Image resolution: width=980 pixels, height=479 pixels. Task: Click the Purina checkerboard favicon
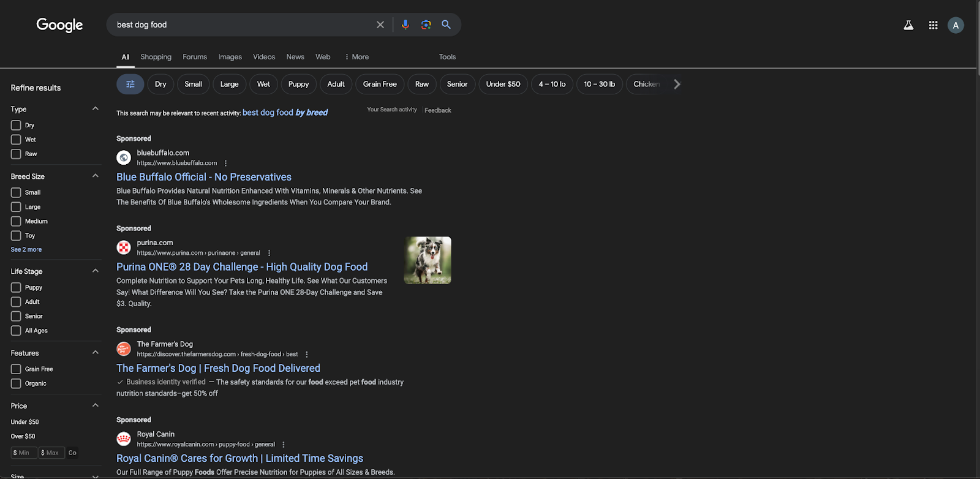(x=124, y=247)
